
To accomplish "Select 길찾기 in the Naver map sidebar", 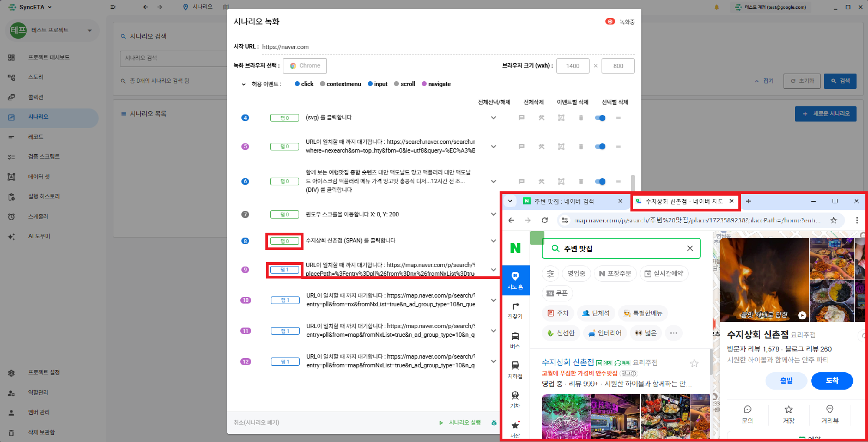I will 515,311.
